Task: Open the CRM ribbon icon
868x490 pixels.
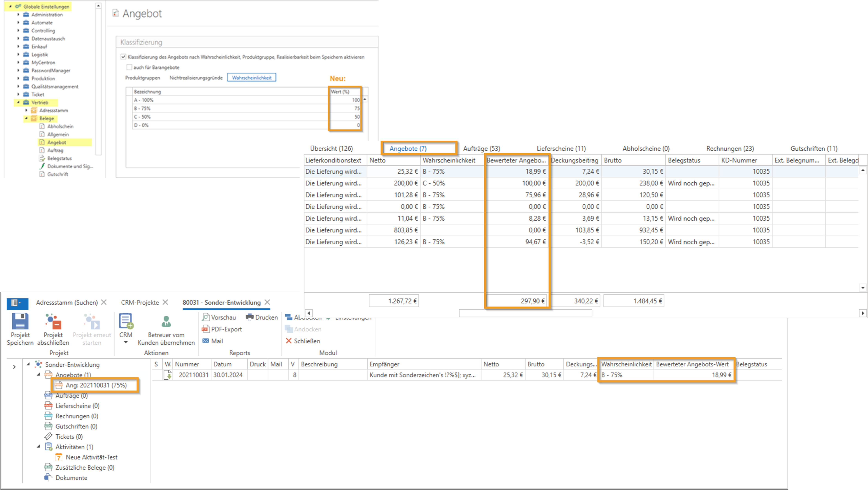Action: click(x=126, y=321)
